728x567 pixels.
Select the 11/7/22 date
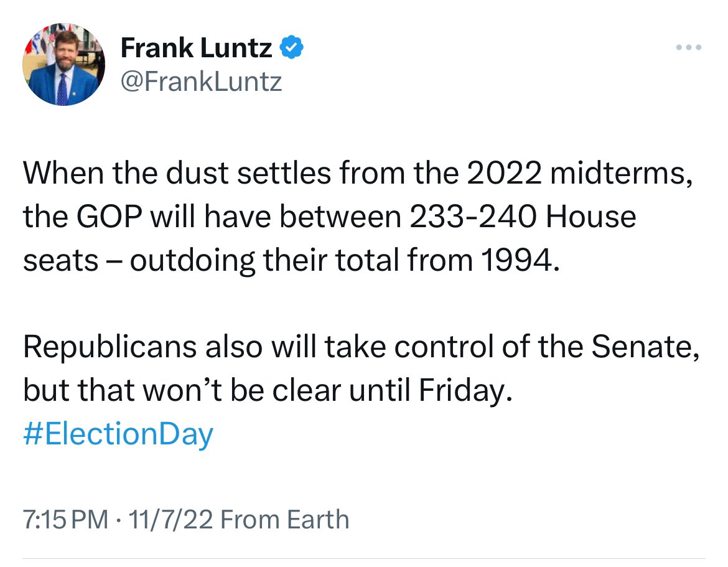point(170,519)
